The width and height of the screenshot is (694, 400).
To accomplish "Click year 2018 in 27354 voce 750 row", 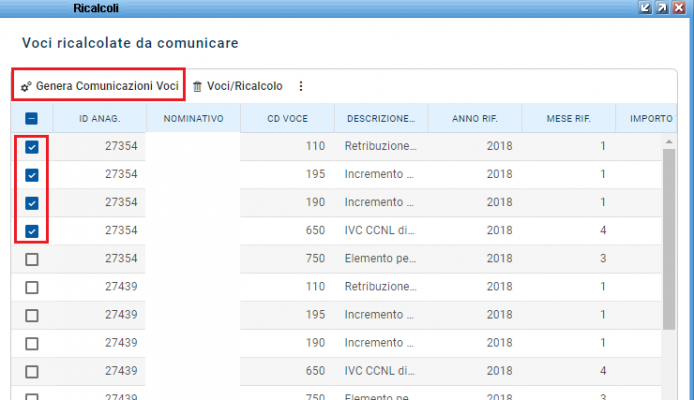I will click(x=499, y=258).
